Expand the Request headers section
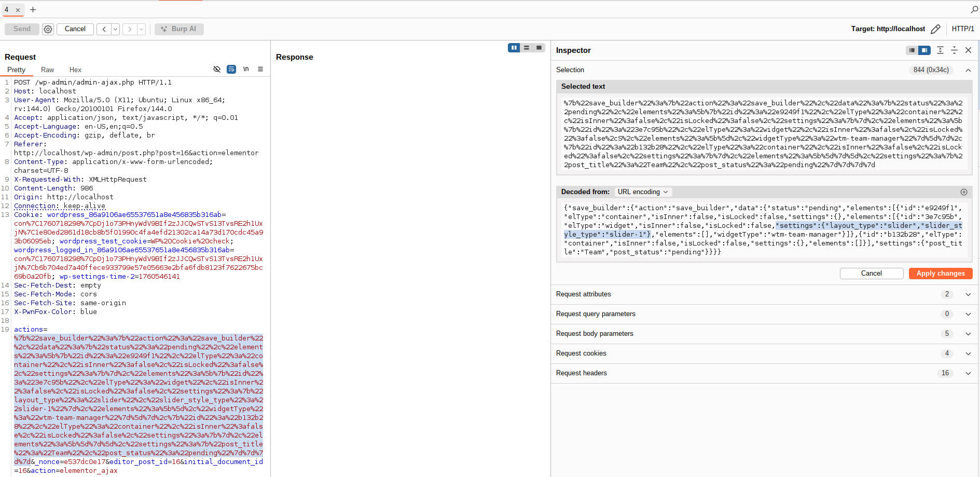The height and width of the screenshot is (477, 980). tap(968, 373)
